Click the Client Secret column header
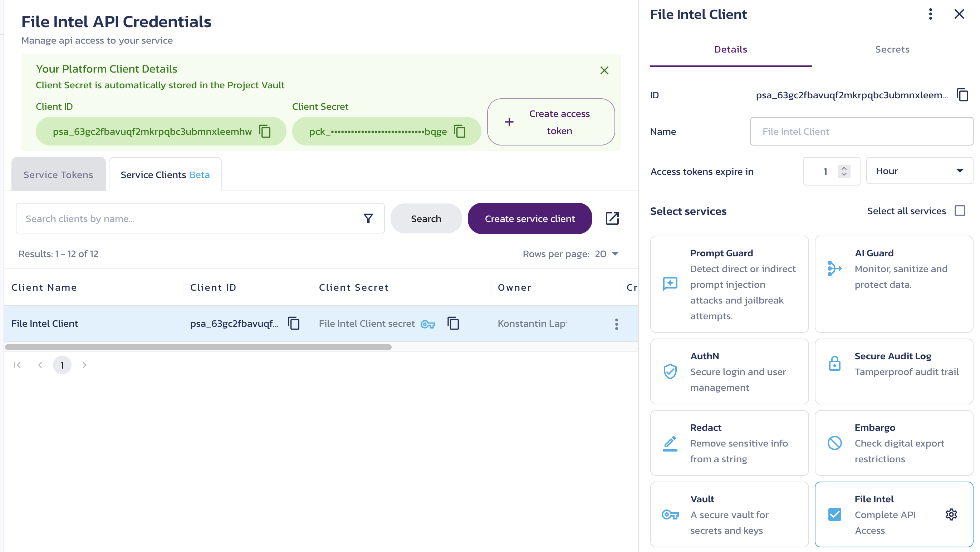 tap(353, 287)
